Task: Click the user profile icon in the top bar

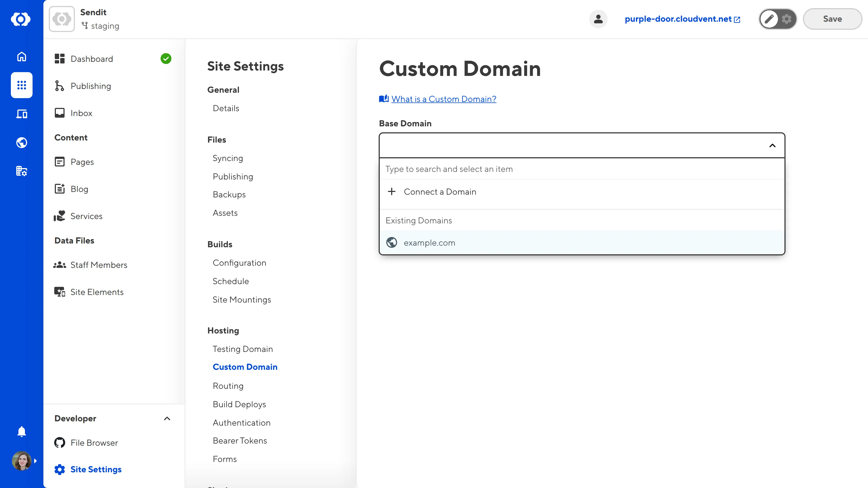Action: tap(598, 19)
